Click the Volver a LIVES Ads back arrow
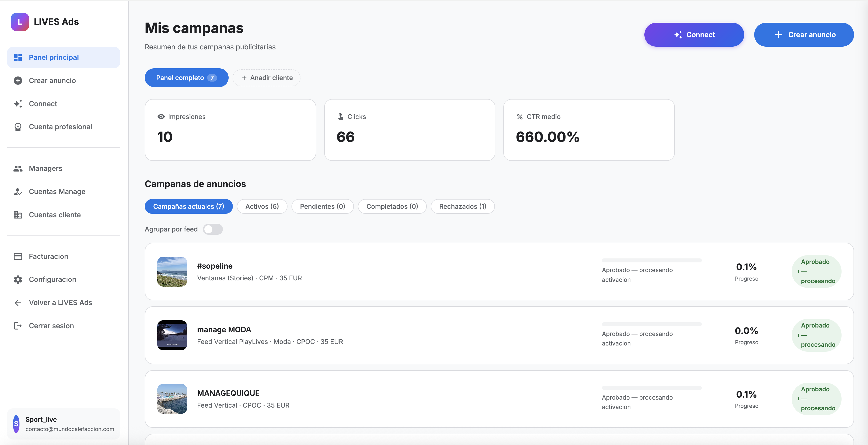This screenshot has height=445, width=868. [x=18, y=303]
